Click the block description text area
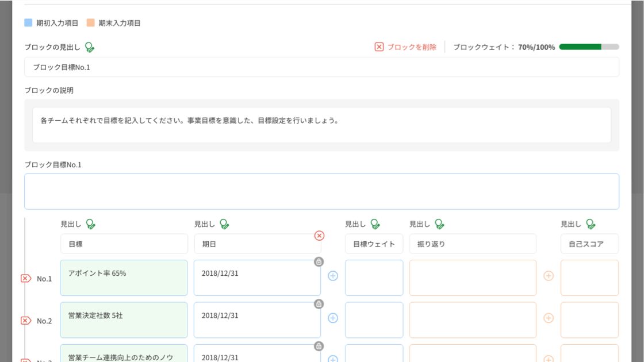644x362 pixels. point(321,125)
